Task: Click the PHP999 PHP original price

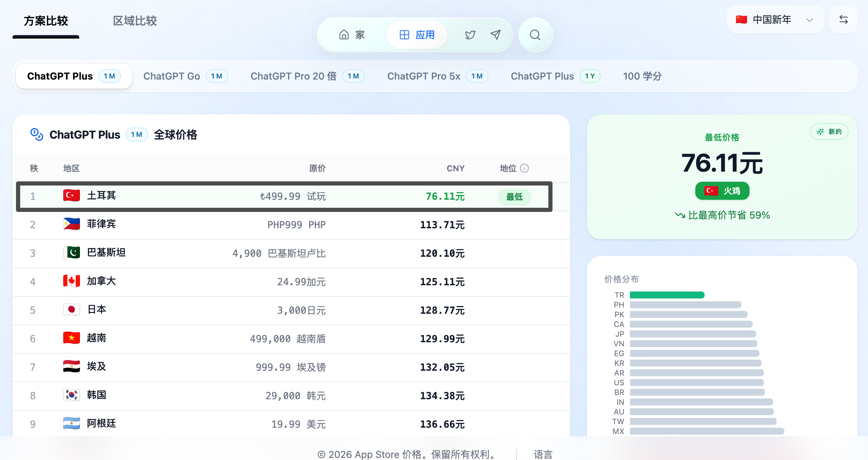Action: tap(296, 225)
